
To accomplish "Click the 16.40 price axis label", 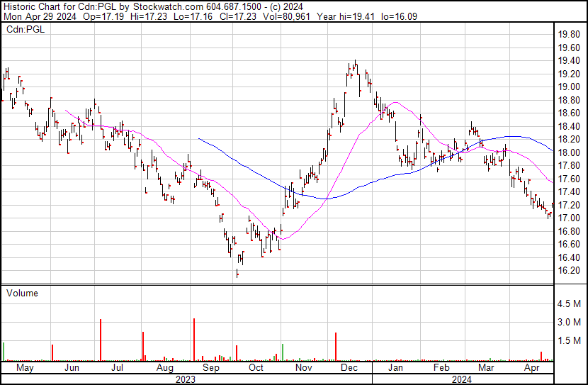I will [569, 257].
